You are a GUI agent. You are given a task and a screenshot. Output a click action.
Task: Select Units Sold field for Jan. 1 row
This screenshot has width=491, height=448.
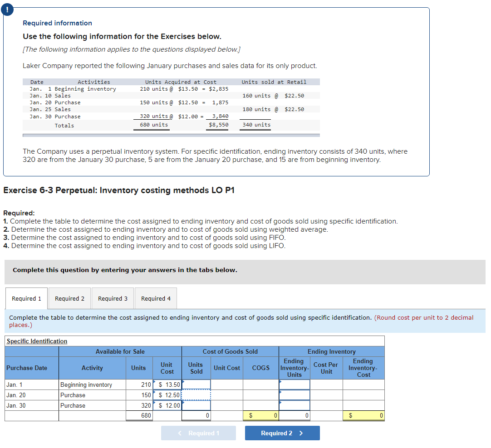pos(196,385)
